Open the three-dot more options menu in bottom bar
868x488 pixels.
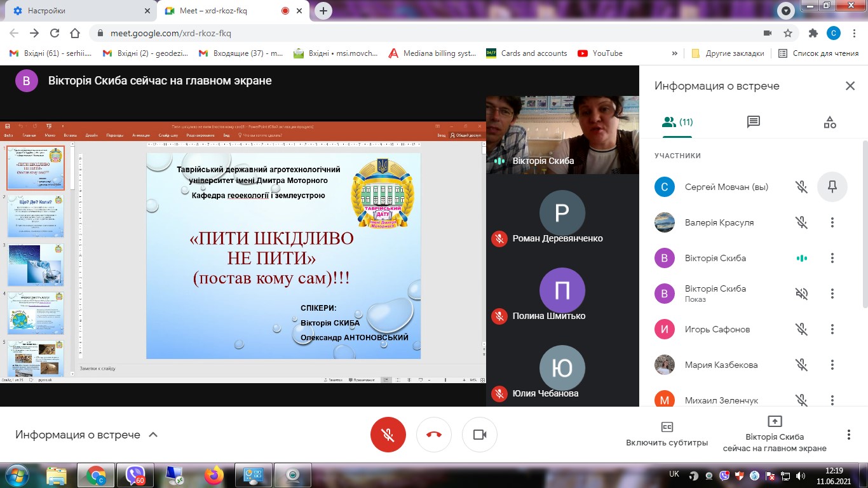[x=848, y=435]
